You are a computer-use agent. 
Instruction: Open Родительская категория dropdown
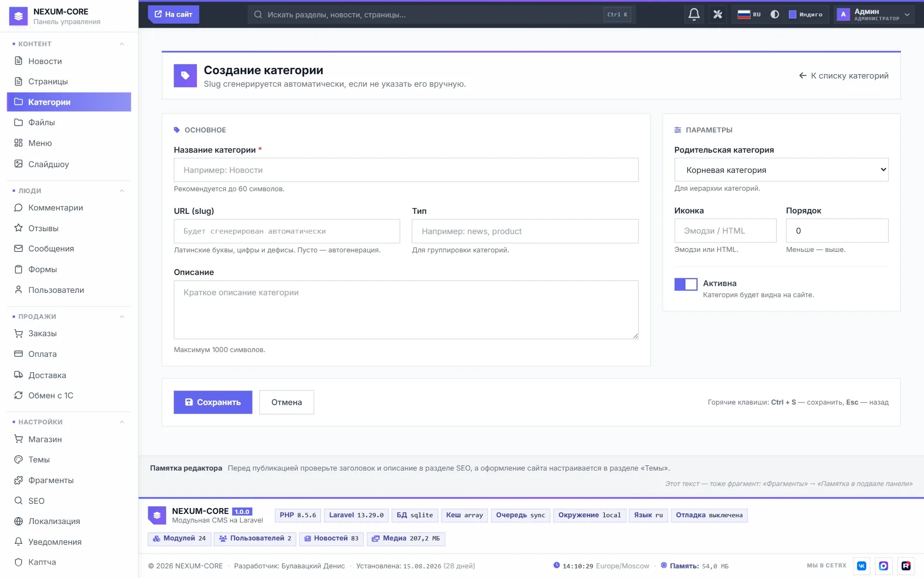click(781, 170)
